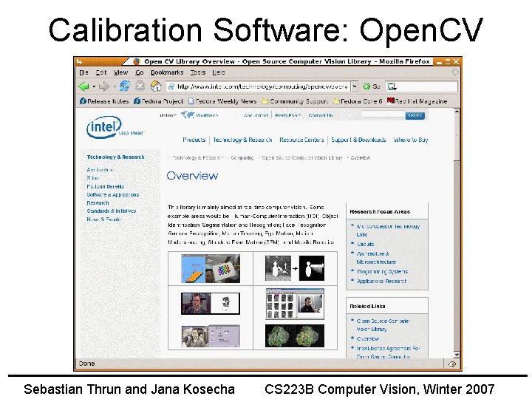Click the vertical scrollbar down arrow
This screenshot has width=532, height=399.
tap(457, 355)
